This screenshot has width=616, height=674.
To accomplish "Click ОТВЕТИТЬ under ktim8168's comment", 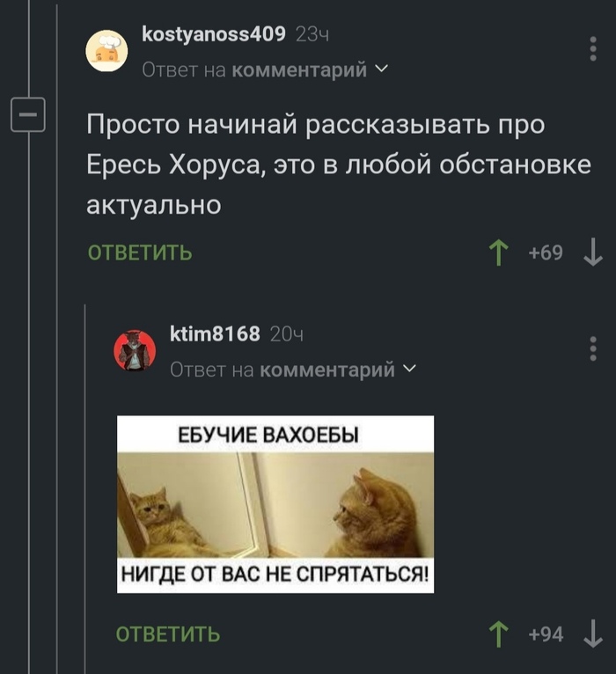I will point(168,634).
